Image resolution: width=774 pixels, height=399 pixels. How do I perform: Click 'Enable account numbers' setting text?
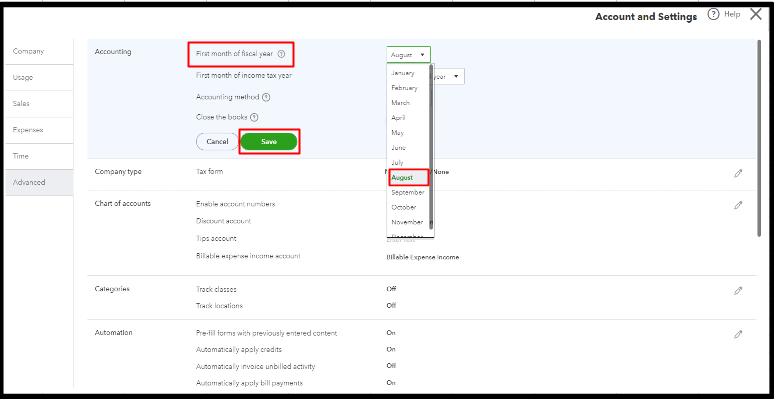[235, 204]
